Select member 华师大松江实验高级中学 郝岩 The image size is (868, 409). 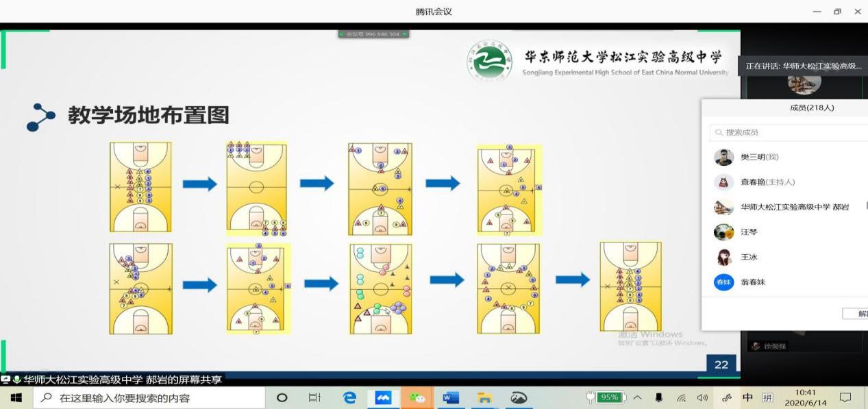pos(785,207)
